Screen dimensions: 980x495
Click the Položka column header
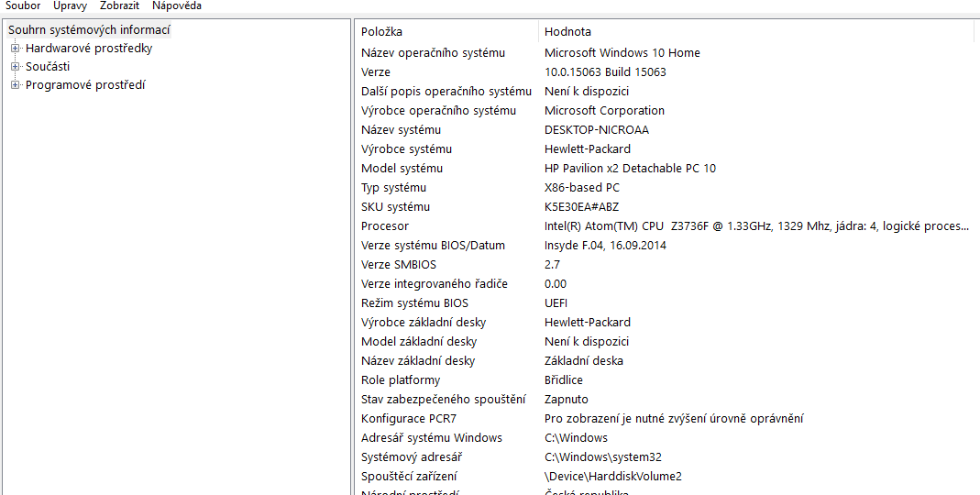pos(381,32)
